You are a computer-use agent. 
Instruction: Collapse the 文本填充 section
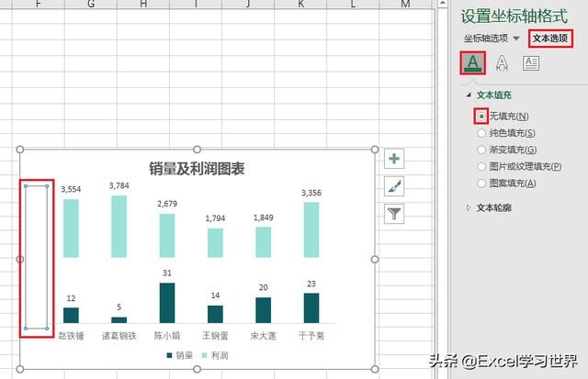pos(469,95)
